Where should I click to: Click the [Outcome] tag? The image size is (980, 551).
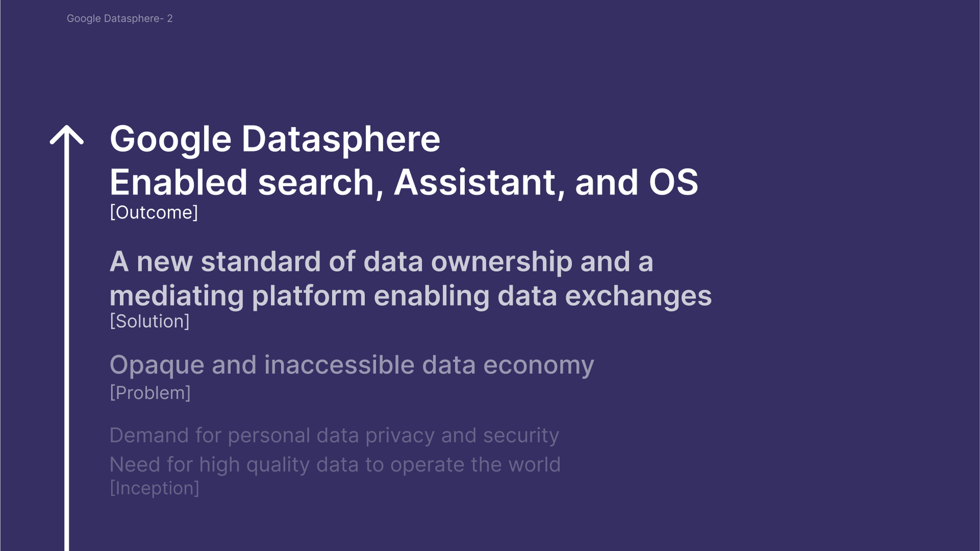pos(154,212)
